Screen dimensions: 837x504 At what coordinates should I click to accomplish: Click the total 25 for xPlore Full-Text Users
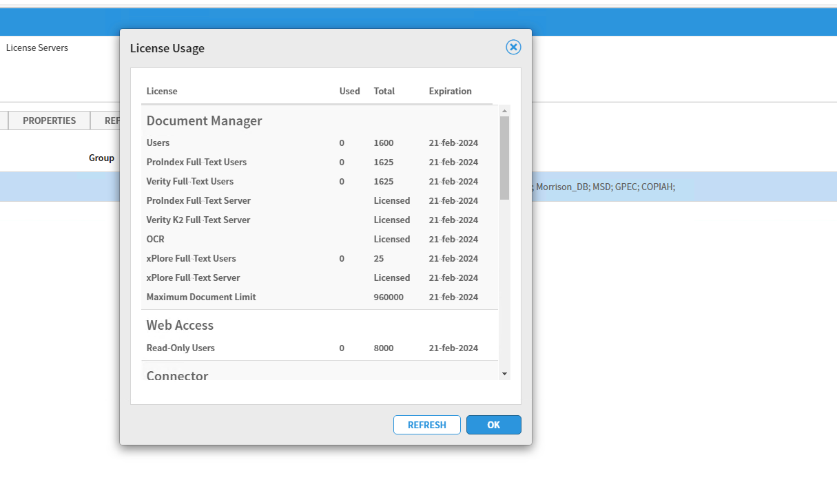(379, 258)
